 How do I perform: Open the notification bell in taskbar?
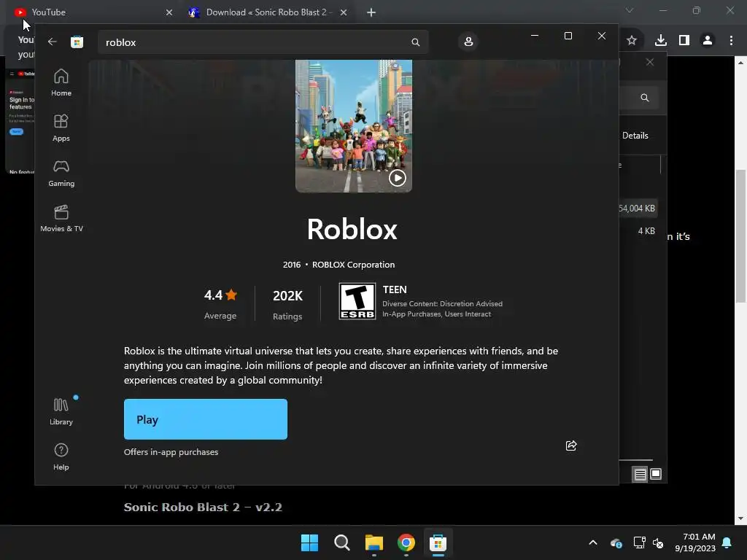(x=727, y=542)
